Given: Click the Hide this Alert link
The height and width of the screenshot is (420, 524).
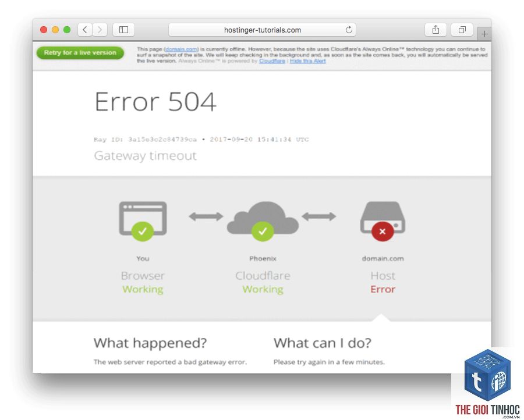Looking at the screenshot, I should [308, 60].
